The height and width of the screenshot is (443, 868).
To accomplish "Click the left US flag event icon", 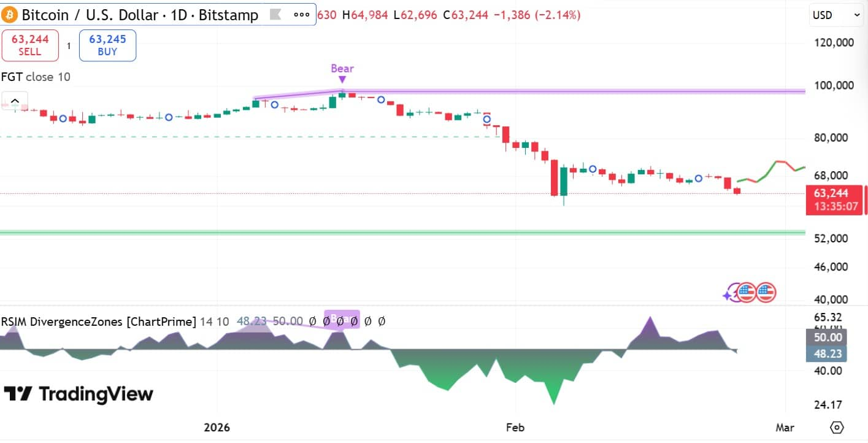I will [747, 293].
